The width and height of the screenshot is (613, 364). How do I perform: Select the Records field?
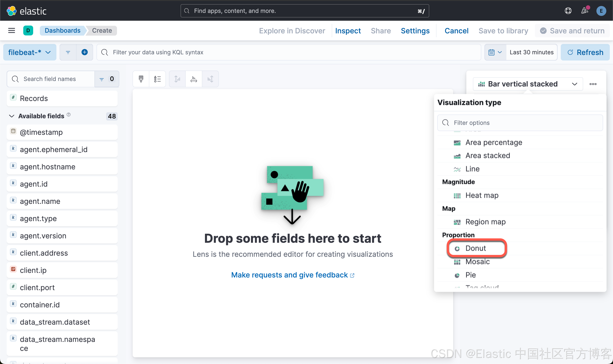(x=62, y=98)
